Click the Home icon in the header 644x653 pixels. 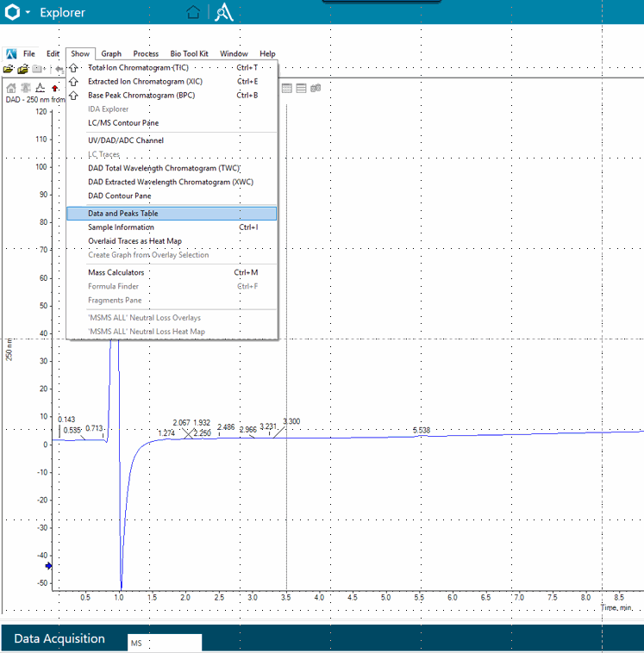click(x=194, y=13)
